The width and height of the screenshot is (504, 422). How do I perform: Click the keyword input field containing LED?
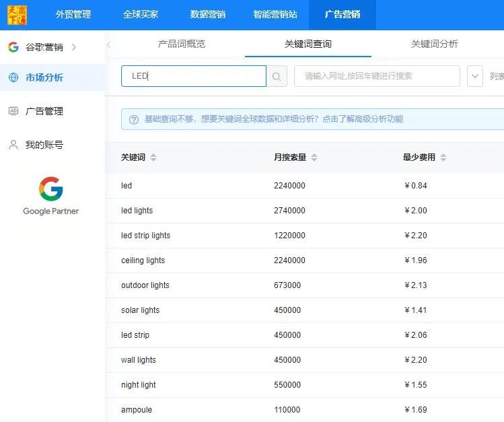(194, 76)
